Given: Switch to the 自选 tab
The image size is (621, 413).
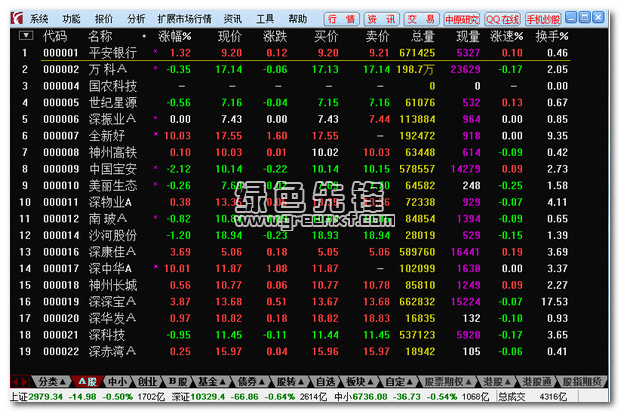Looking at the screenshot, I should click(x=326, y=382).
